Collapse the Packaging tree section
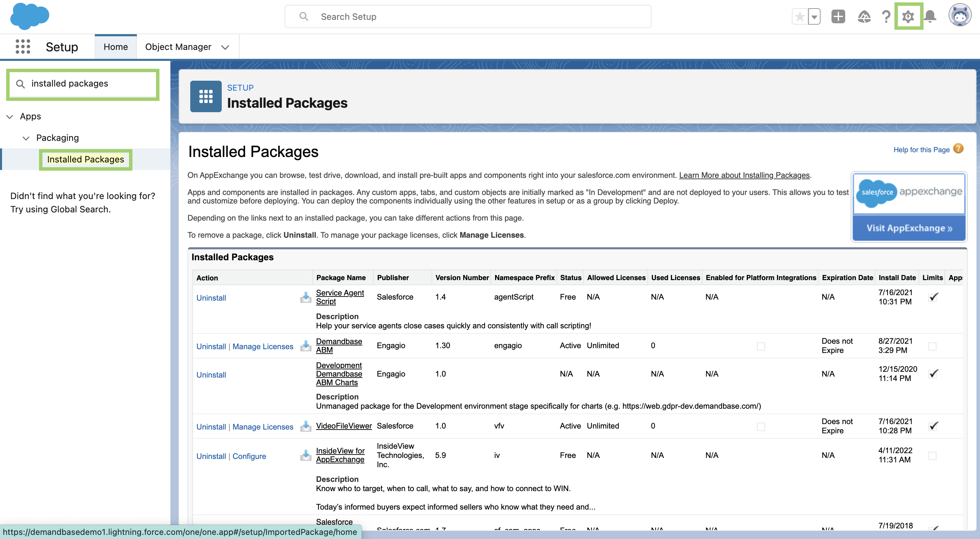The image size is (980, 539). [26, 138]
